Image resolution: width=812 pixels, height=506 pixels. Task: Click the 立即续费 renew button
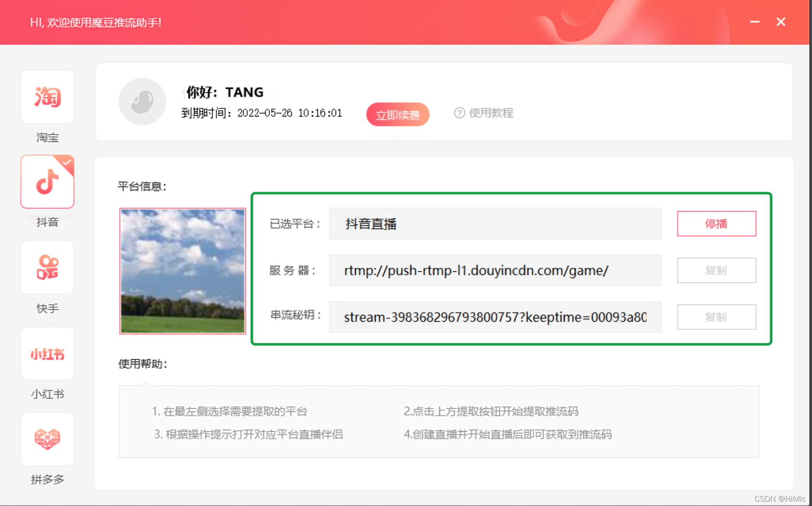(397, 114)
